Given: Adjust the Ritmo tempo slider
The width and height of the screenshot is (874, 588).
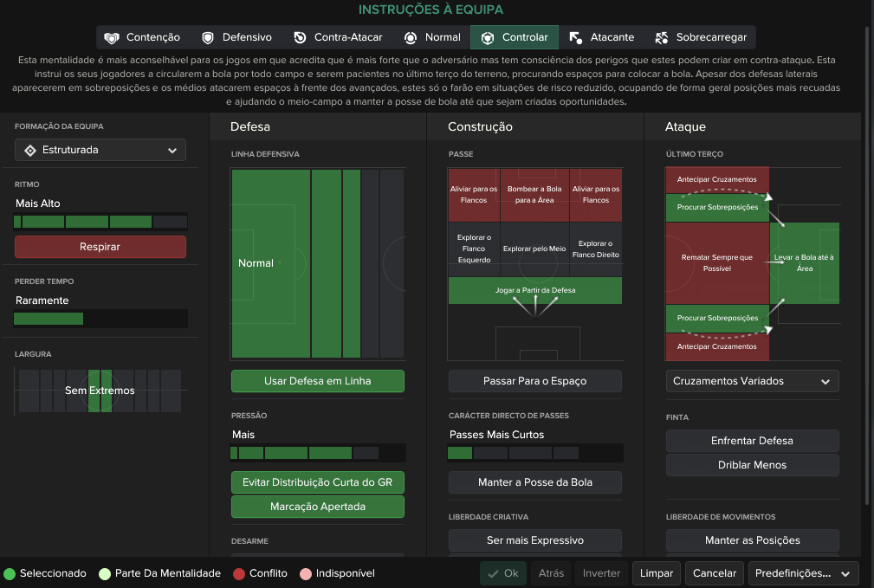Looking at the screenshot, I should click(x=100, y=222).
